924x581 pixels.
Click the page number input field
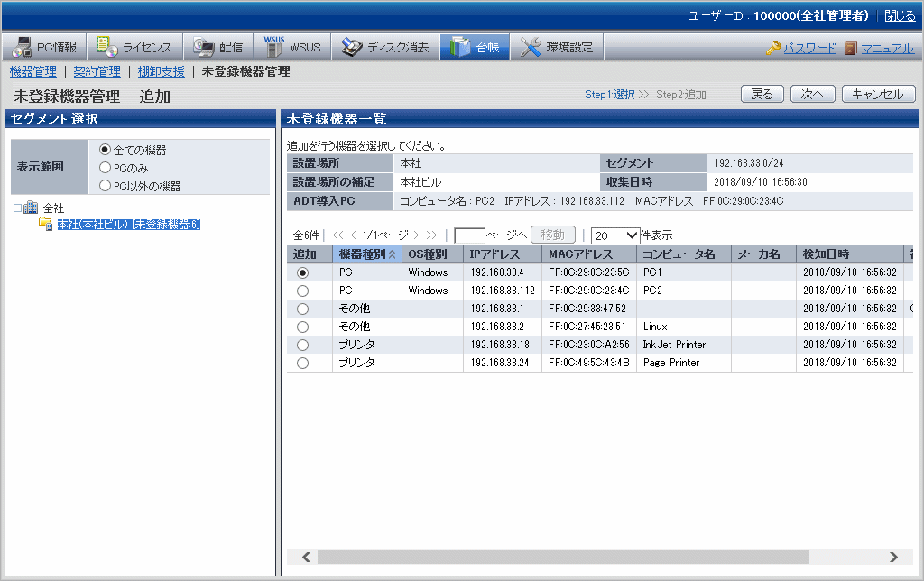coord(469,235)
